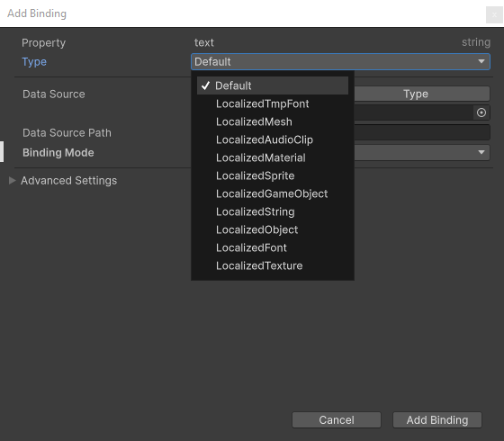Pick LocalizedObject from the list
Screen dimensions: 504x441
click(x=273, y=229)
